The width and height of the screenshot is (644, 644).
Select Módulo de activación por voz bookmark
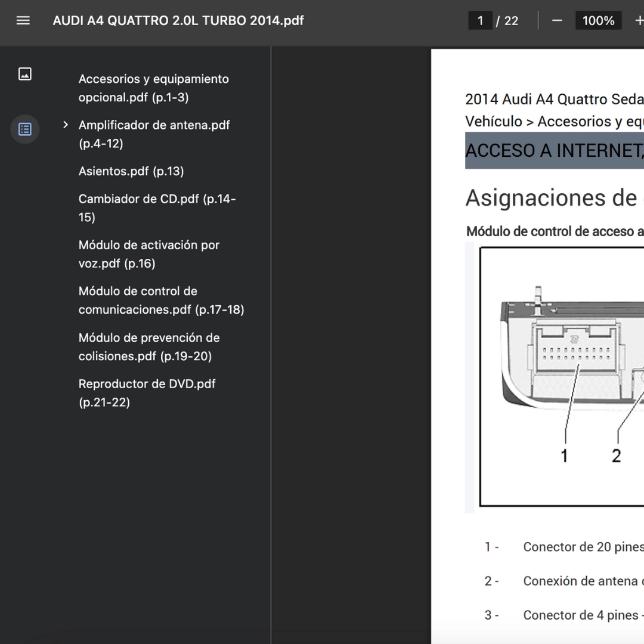(x=148, y=254)
